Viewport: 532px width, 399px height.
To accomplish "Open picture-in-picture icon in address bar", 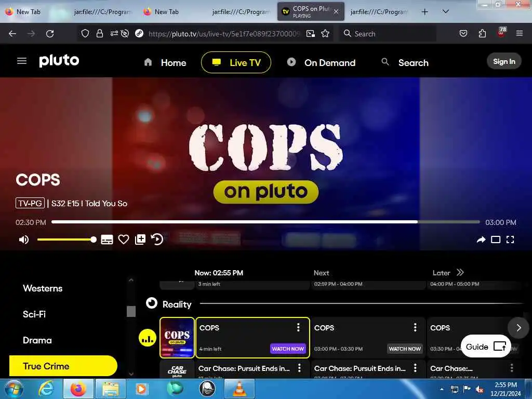I will pyautogui.click(x=311, y=33).
